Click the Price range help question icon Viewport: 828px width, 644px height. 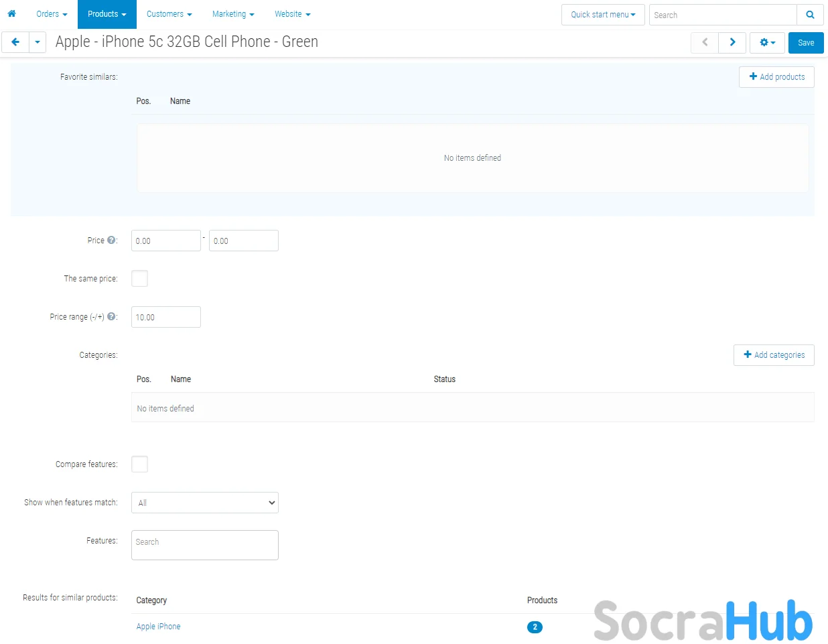tap(111, 316)
